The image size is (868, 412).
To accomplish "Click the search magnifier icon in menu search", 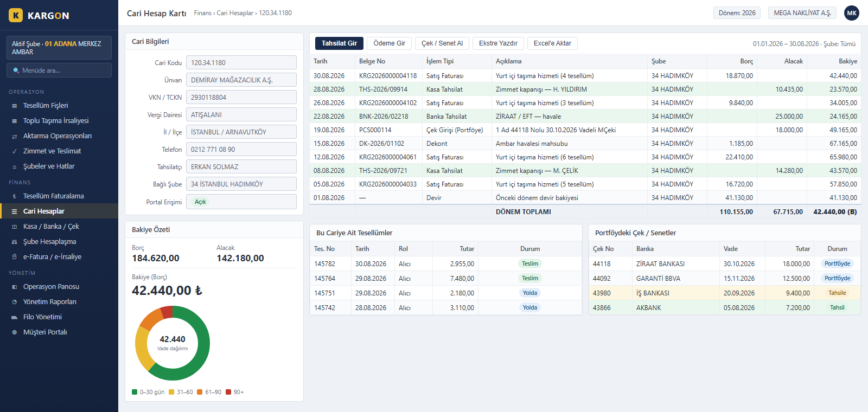I will 16,70.
